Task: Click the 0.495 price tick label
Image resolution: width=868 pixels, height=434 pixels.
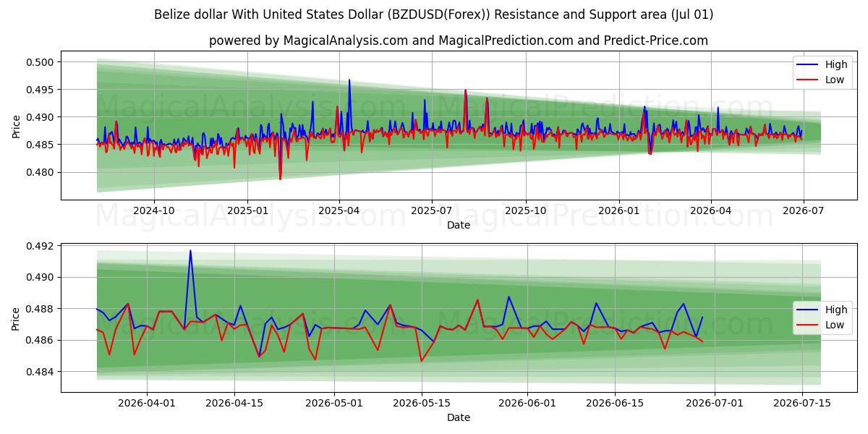Action: point(41,90)
